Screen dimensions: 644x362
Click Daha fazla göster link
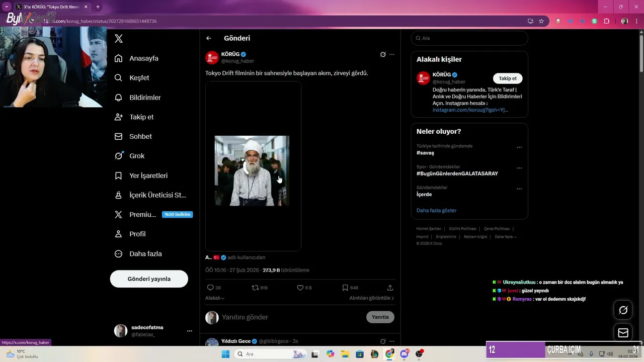point(437,211)
